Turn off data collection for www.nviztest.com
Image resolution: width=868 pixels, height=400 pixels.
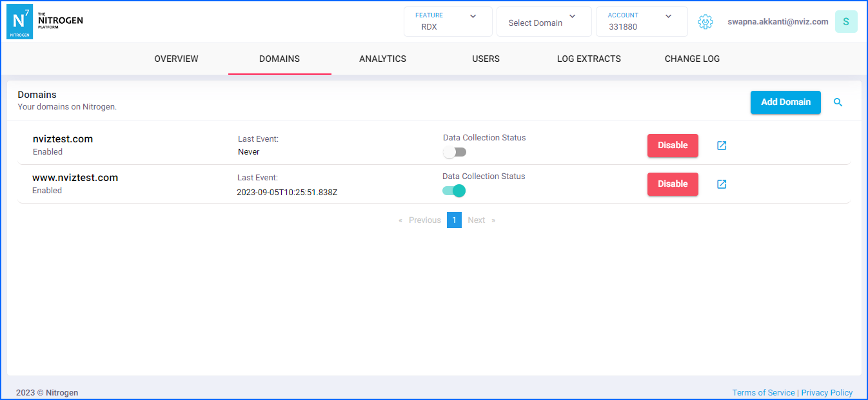[x=454, y=191]
